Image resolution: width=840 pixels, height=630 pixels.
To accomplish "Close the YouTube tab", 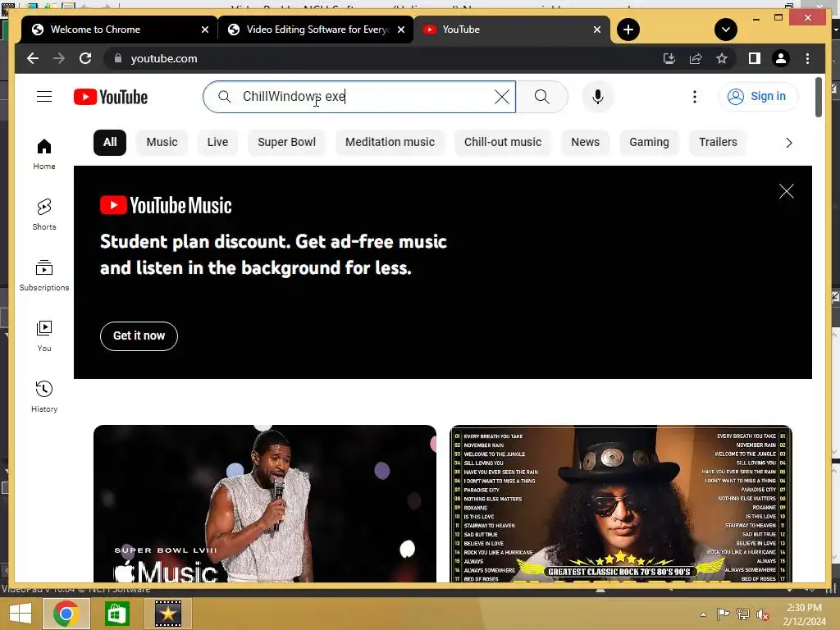I will coord(597,30).
